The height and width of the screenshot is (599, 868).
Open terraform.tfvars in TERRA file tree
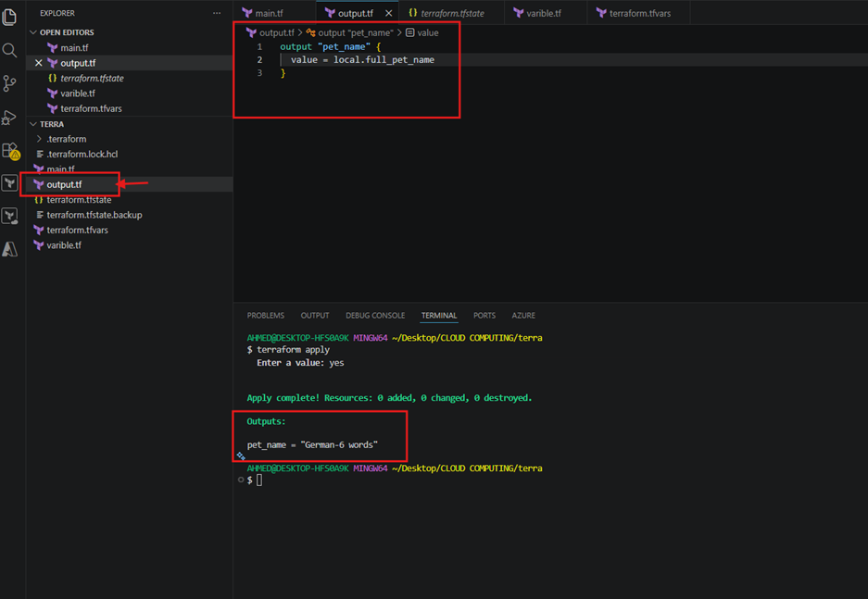[130, 231]
